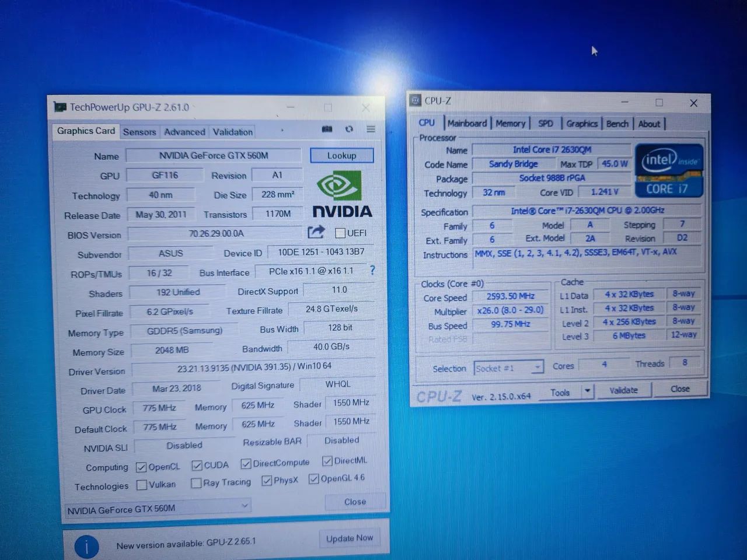Click the Subvendor value ASUS
This screenshot has height=560, width=747.
(170, 253)
